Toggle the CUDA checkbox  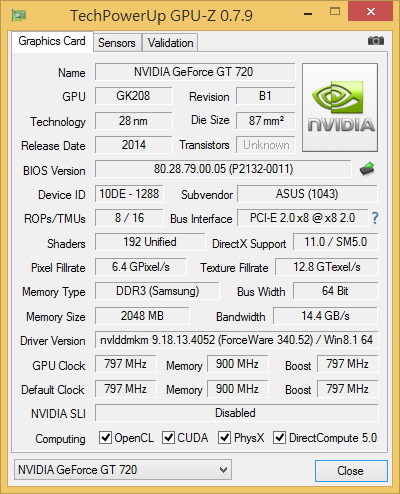coord(168,437)
